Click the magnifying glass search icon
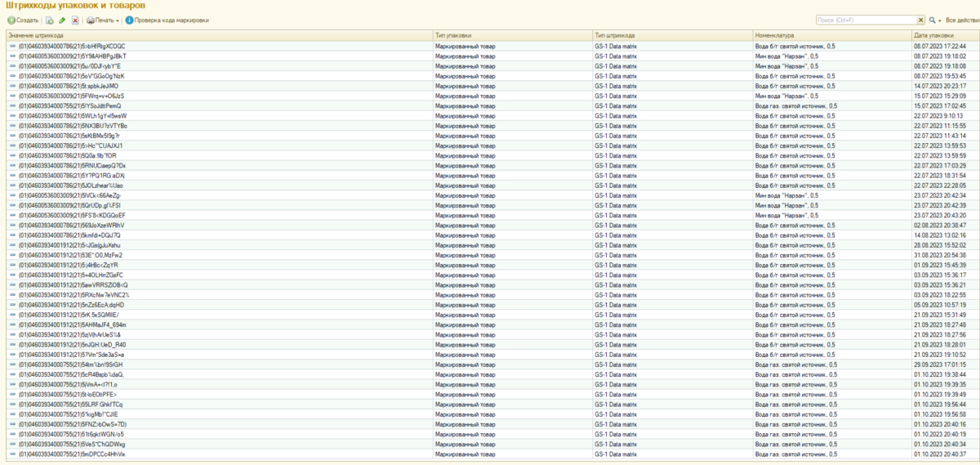The height and width of the screenshot is (465, 980). pyautogui.click(x=932, y=20)
